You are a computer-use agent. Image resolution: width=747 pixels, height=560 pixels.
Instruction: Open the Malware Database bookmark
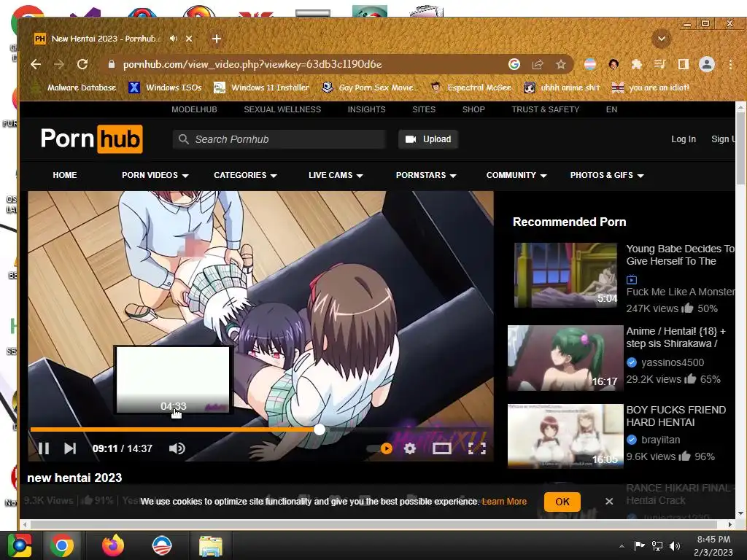[74, 87]
